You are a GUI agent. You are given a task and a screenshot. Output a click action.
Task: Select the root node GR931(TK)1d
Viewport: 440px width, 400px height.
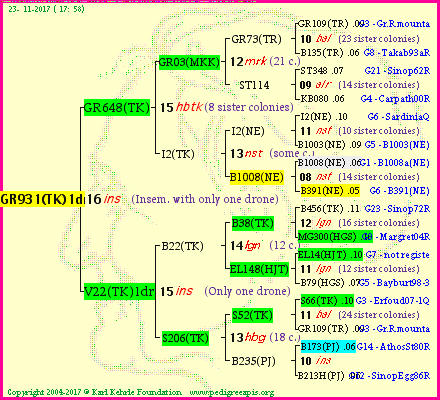tap(42, 199)
